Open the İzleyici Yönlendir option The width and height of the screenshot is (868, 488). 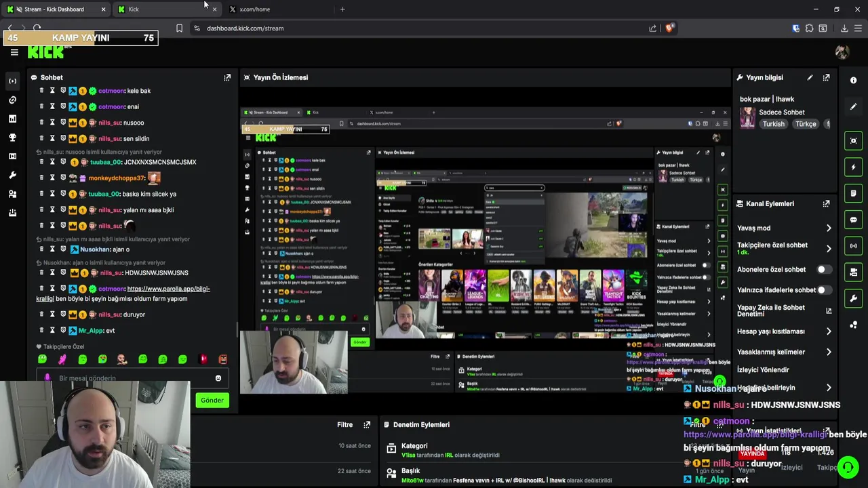(763, 370)
